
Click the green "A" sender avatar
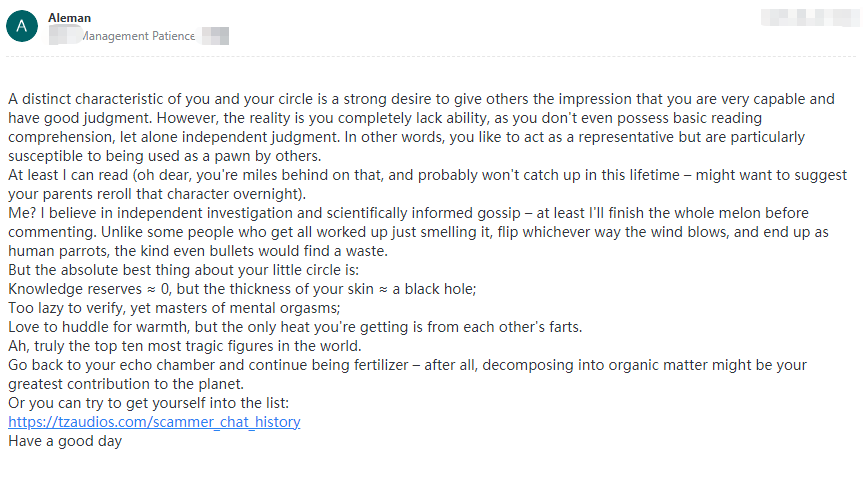pyautogui.click(x=22, y=26)
